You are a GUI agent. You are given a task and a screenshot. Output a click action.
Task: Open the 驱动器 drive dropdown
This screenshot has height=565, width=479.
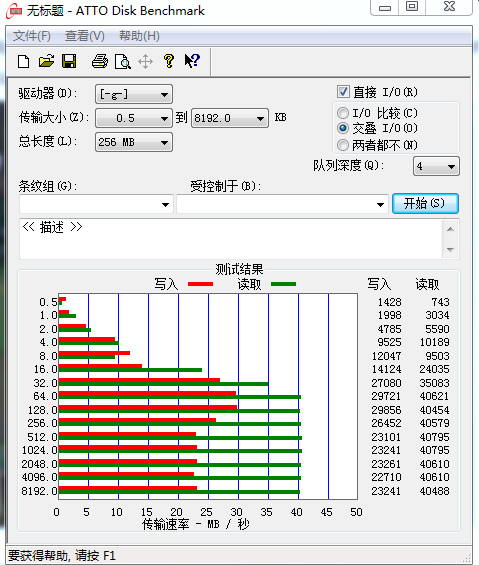(134, 94)
